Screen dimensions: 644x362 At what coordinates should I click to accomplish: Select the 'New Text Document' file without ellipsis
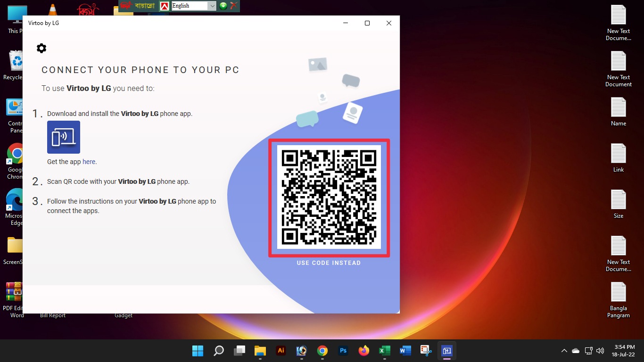(x=619, y=69)
